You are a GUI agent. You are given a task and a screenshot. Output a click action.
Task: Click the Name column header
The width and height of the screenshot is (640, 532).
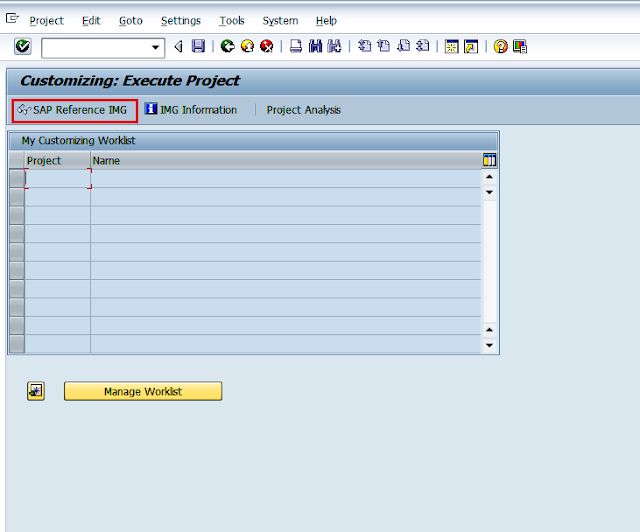click(x=286, y=160)
